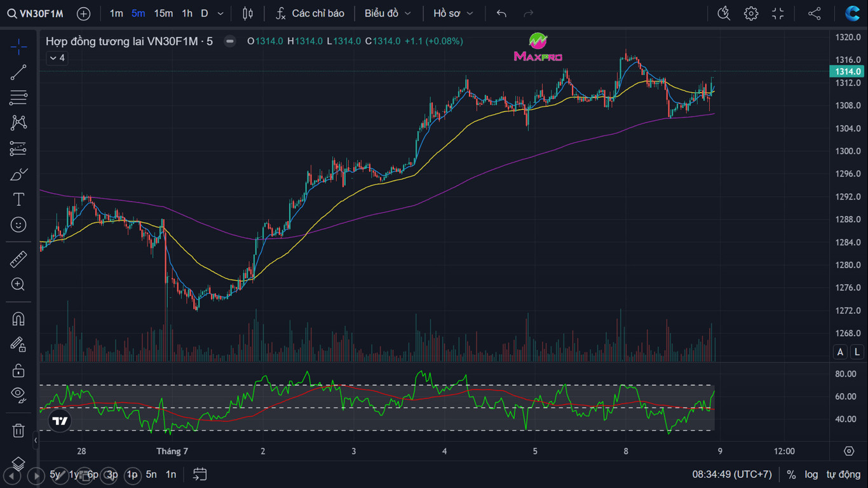Open Các chỉ báo indicators panel

tap(310, 13)
